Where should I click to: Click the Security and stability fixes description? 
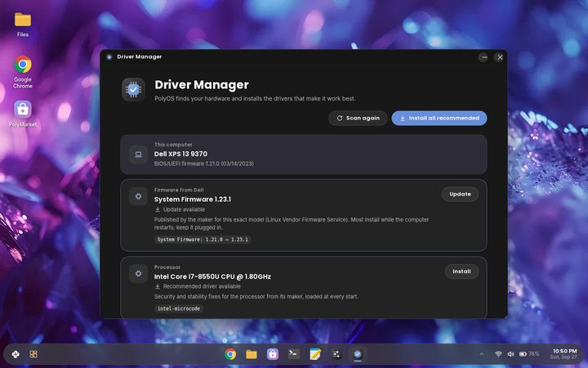click(x=256, y=297)
